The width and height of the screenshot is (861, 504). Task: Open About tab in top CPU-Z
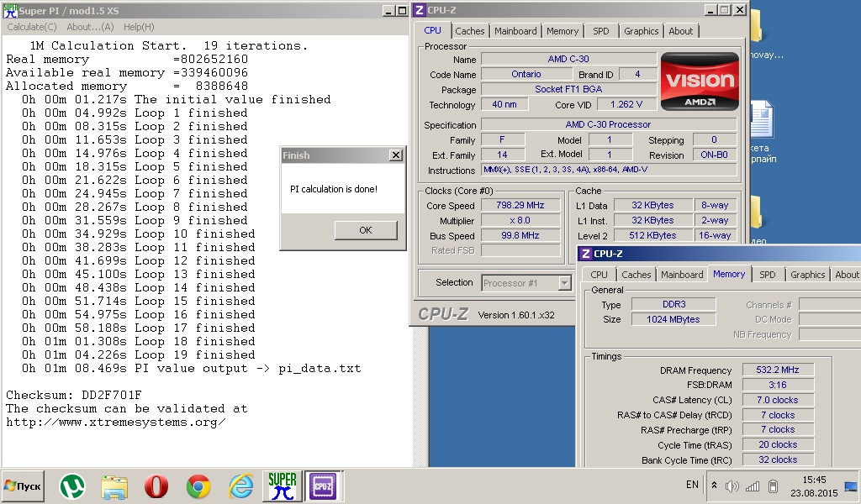click(x=681, y=31)
